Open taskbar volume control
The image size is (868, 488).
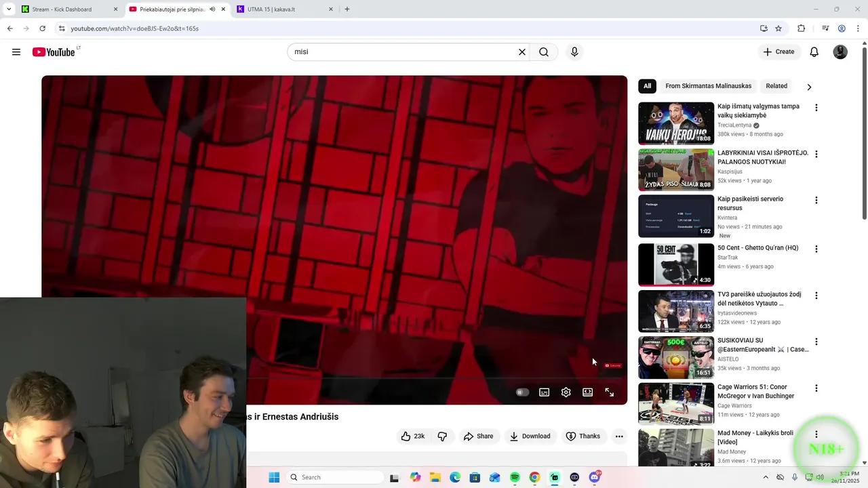click(x=820, y=478)
